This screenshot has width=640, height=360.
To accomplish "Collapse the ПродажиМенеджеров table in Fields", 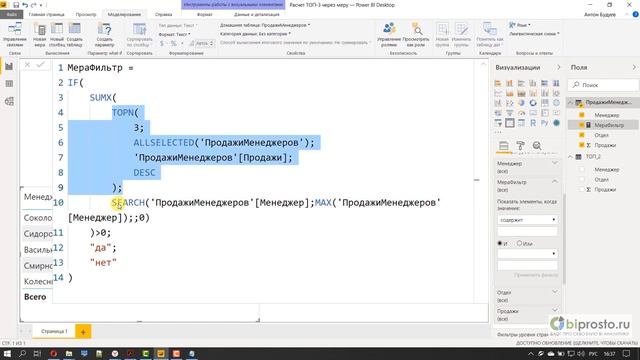I will [x=571, y=102].
